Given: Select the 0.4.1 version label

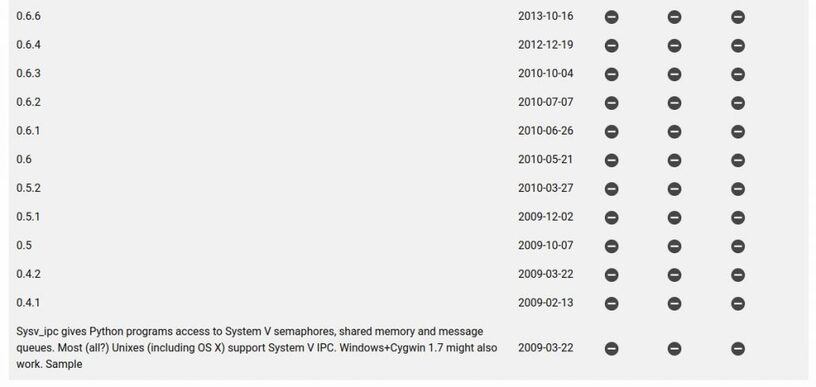Looking at the screenshot, I should pyautogui.click(x=28, y=302).
